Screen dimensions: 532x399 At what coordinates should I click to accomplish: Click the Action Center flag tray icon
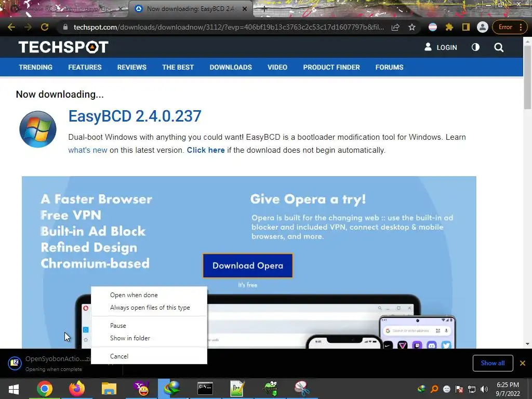[x=459, y=389]
